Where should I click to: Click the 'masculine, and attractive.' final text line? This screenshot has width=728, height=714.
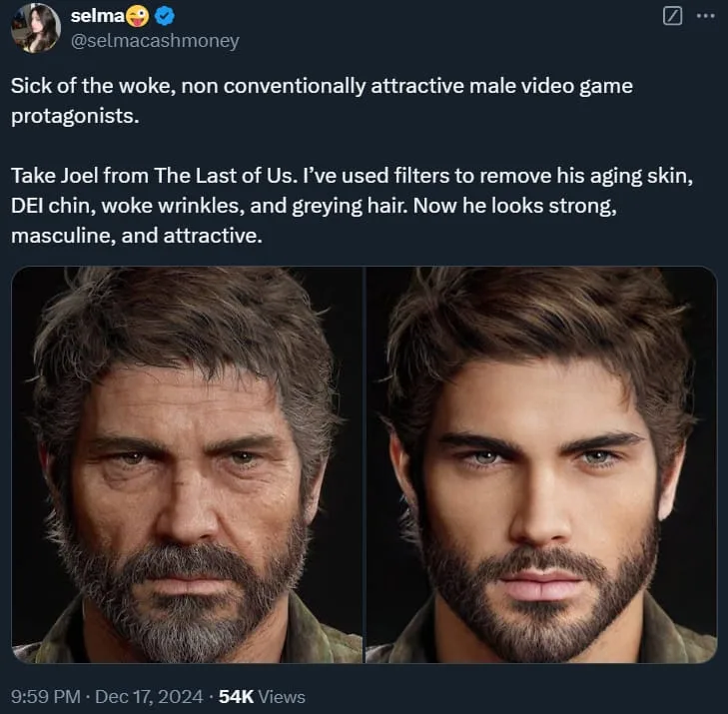pyautogui.click(x=137, y=236)
